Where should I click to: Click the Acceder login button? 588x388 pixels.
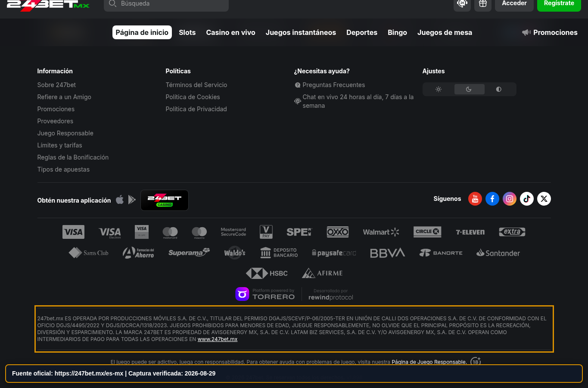pos(514,3)
